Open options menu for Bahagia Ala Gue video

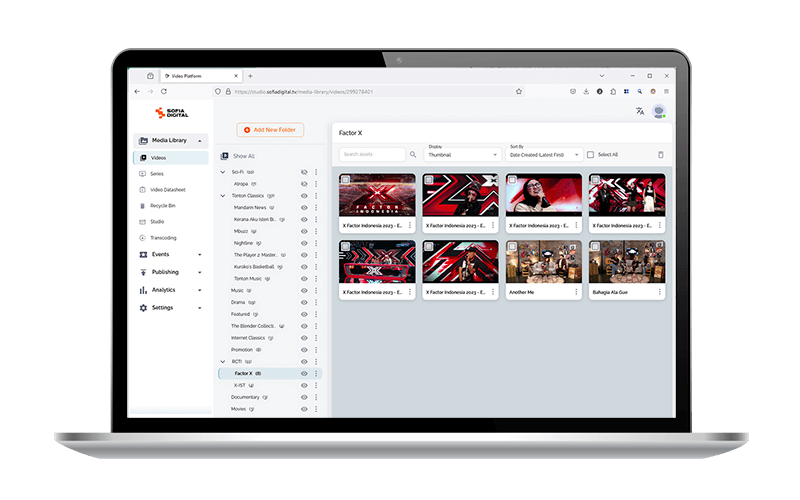point(659,292)
